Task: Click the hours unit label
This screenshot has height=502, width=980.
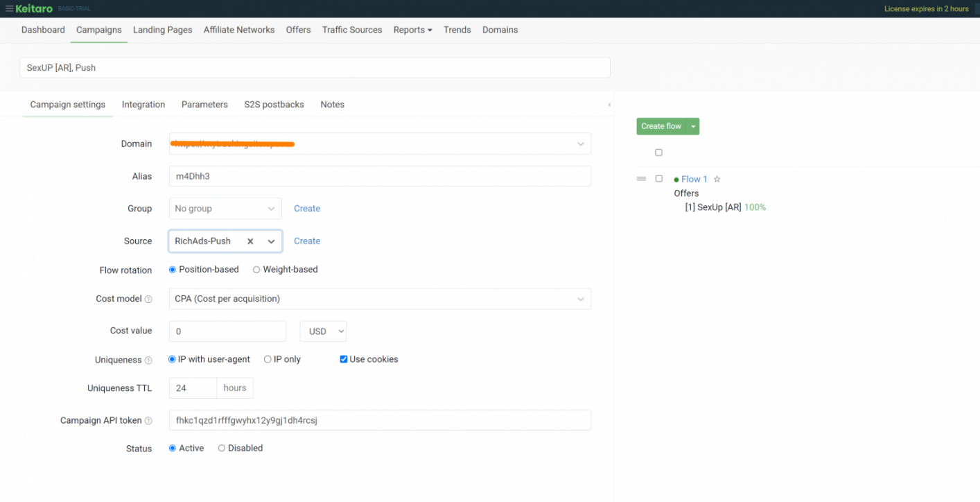Action: [235, 388]
